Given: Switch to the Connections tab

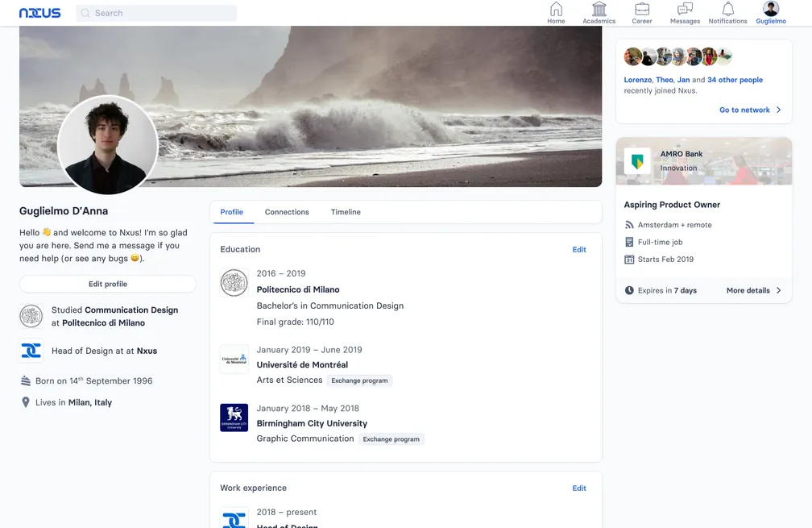Looking at the screenshot, I should [x=286, y=212].
